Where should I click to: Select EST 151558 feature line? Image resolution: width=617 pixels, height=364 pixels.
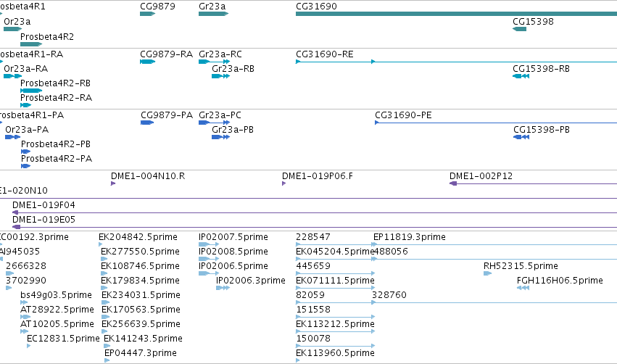pos(335,317)
